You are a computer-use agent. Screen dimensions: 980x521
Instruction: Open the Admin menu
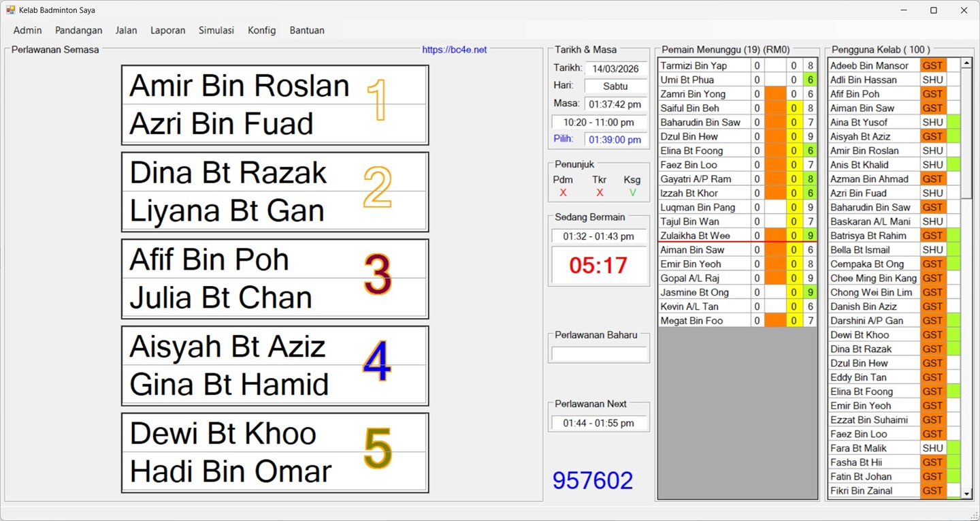[x=27, y=30]
